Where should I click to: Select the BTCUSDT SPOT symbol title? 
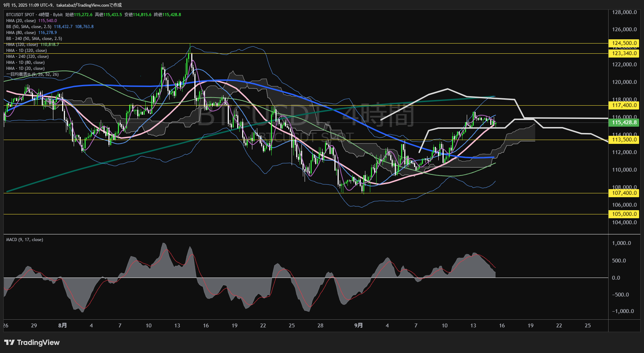pos(20,15)
